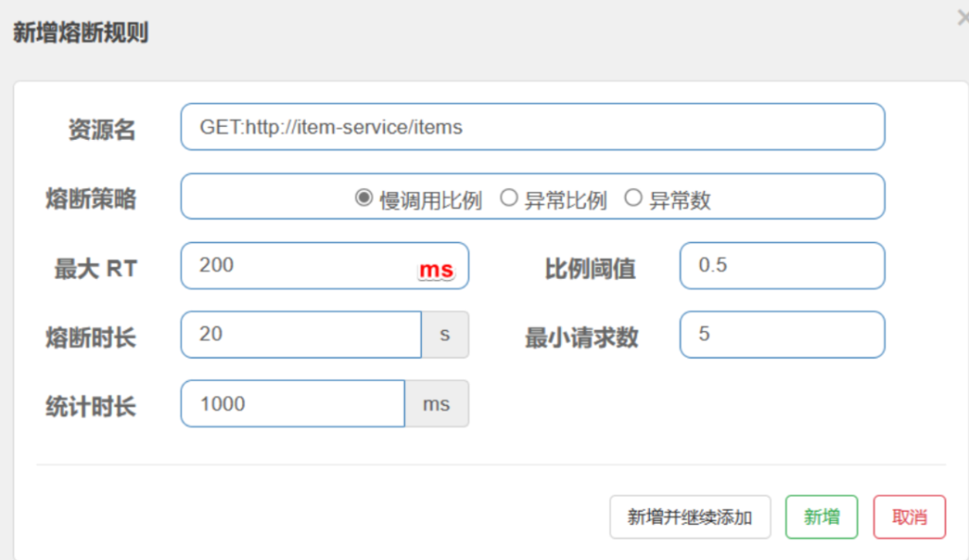Close the 新增熔断规则 dialog with X
969x560 pixels.
pos(961,16)
